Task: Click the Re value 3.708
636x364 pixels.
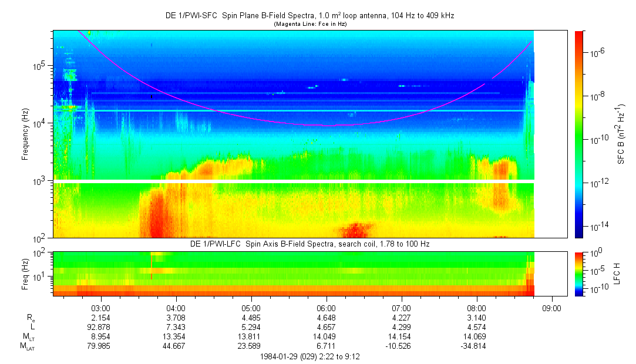Action: pos(176,318)
